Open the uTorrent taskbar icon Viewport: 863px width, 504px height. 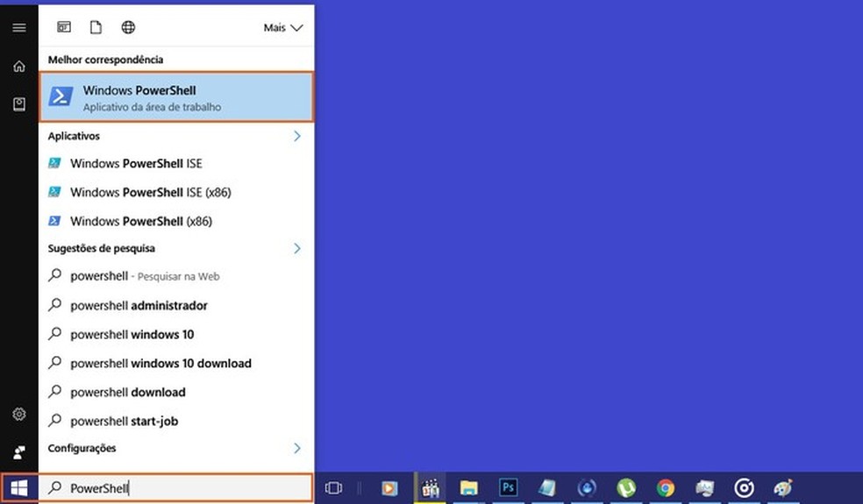(x=626, y=488)
